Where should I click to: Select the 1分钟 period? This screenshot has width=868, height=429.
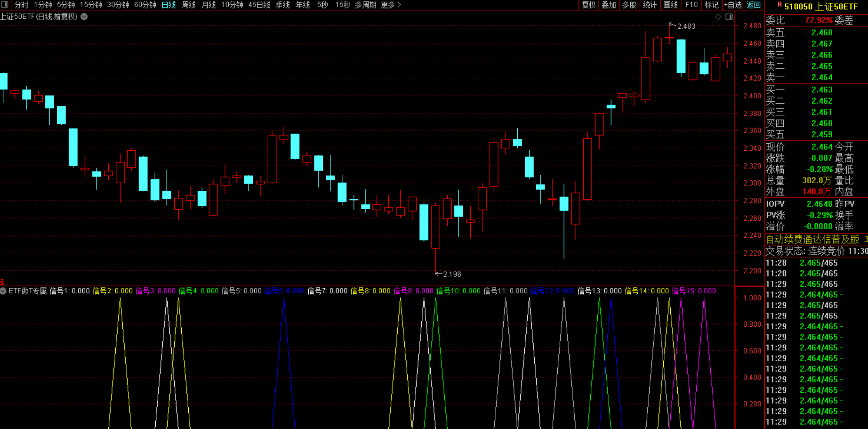(43, 5)
